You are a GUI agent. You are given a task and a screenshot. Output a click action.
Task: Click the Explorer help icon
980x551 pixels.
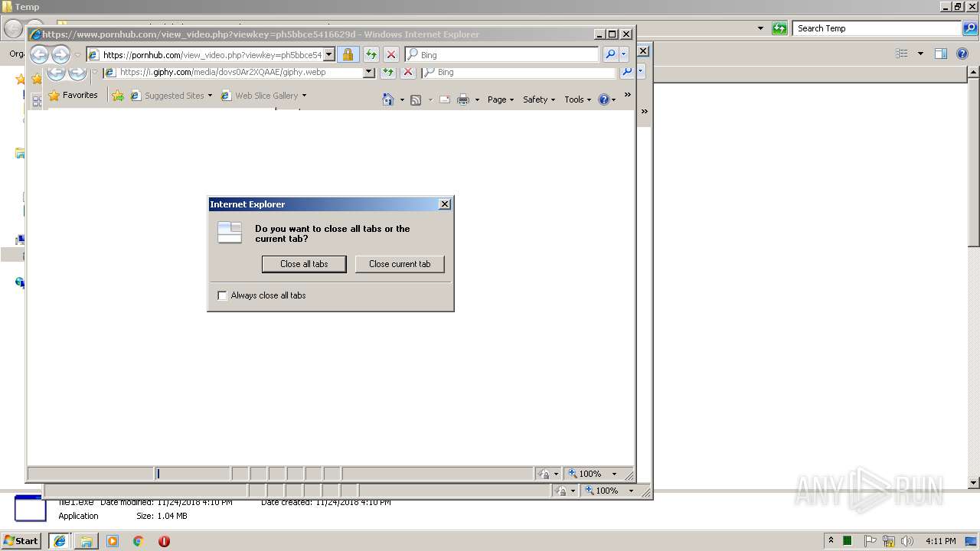pyautogui.click(x=962, y=54)
